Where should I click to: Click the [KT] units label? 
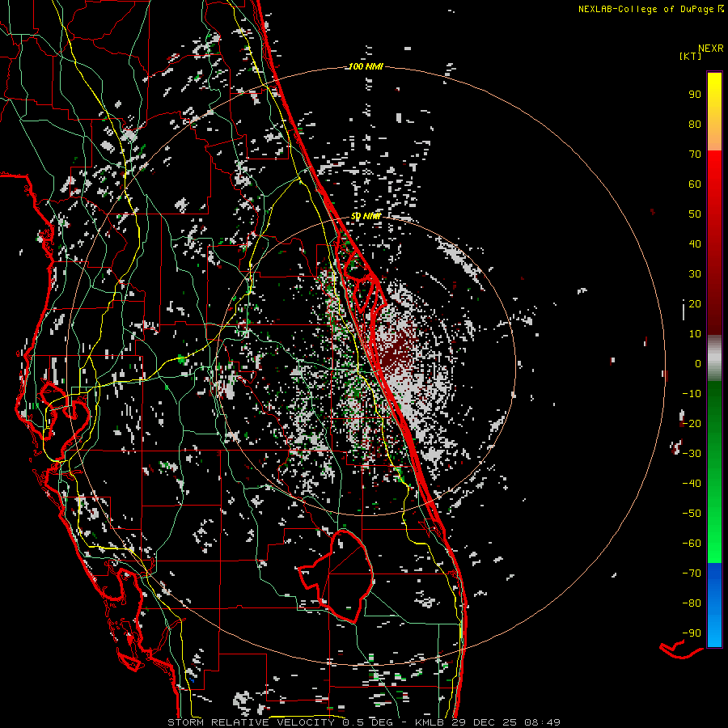point(691,56)
